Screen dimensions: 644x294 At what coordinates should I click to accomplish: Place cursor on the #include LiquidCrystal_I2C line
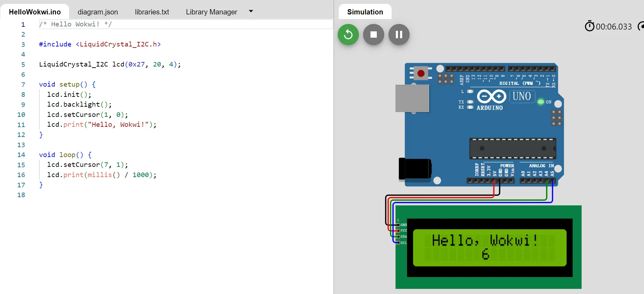pyautogui.click(x=100, y=44)
